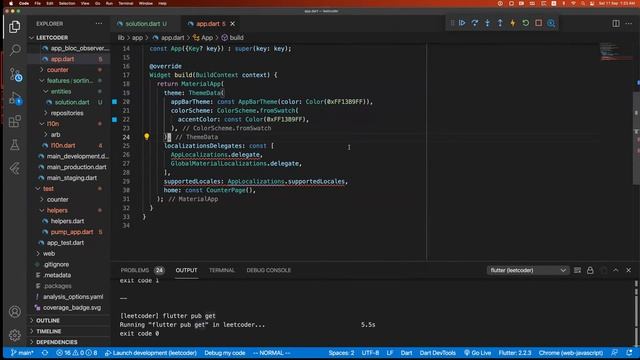This screenshot has height=360, width=640.
Task: Expand the web folder
Action: pos(49,253)
